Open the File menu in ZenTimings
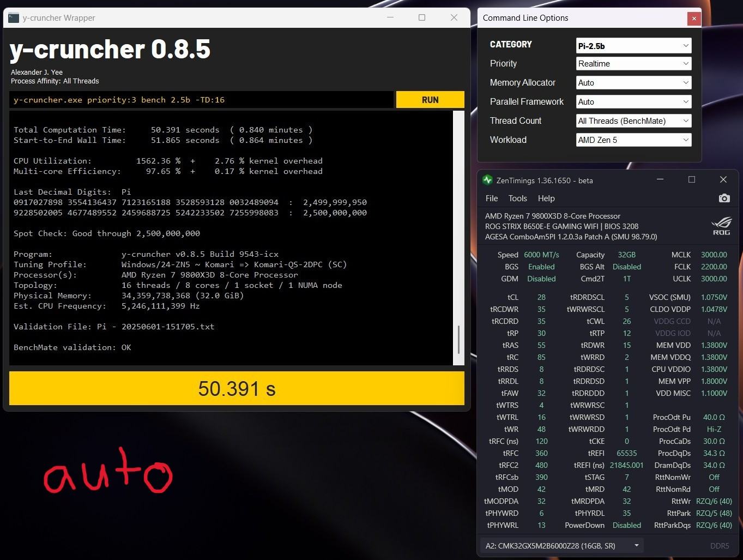The height and width of the screenshot is (560, 743). [492, 198]
